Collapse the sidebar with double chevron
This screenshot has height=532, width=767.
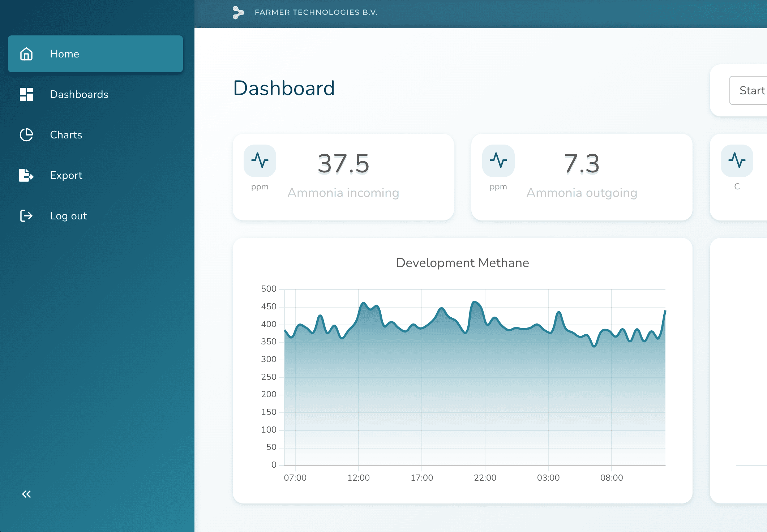26,494
